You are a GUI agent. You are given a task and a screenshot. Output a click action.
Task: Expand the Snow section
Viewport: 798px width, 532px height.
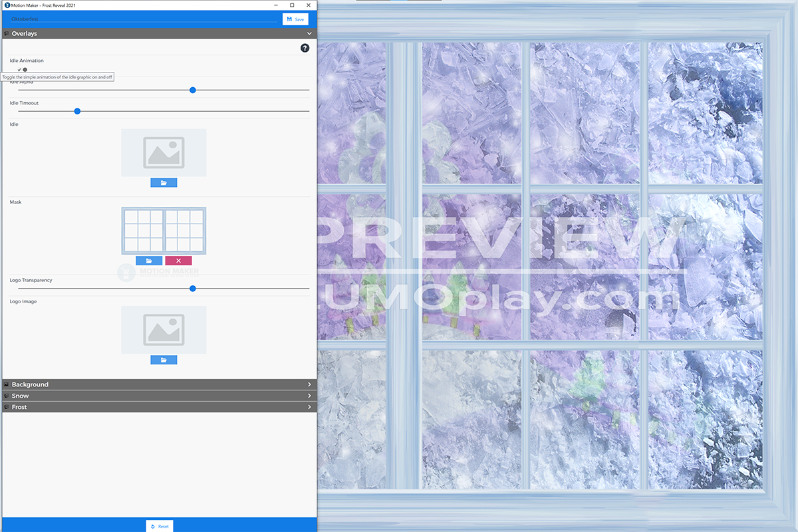(x=309, y=396)
